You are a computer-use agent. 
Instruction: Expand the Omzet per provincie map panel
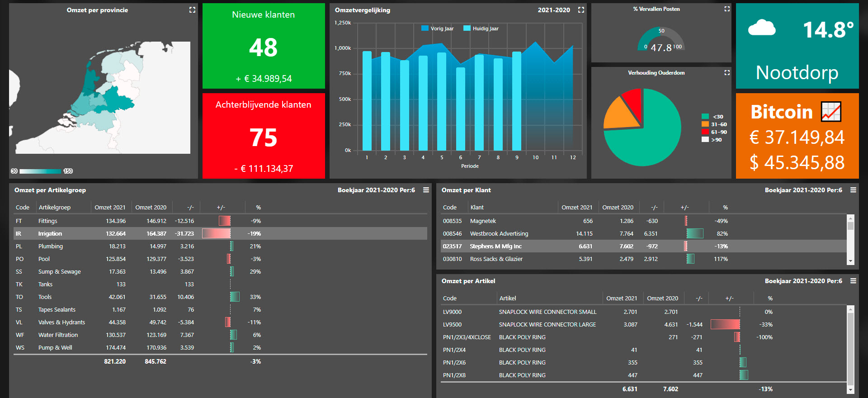tap(192, 10)
